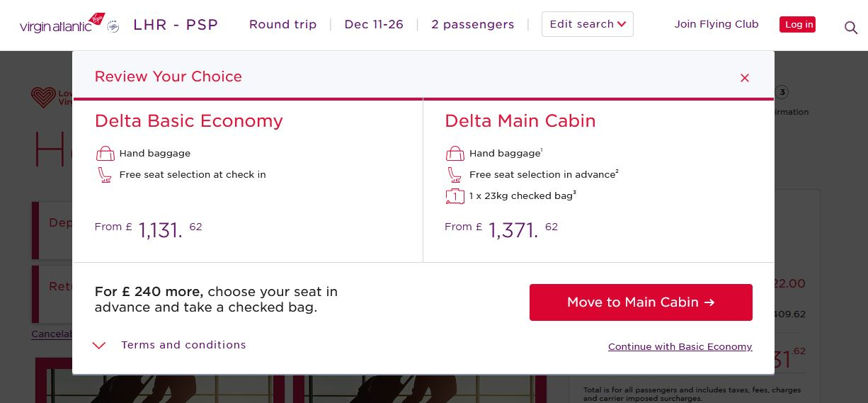Click the Log in button
Image resolution: width=868 pixels, height=403 pixels.
click(x=797, y=25)
